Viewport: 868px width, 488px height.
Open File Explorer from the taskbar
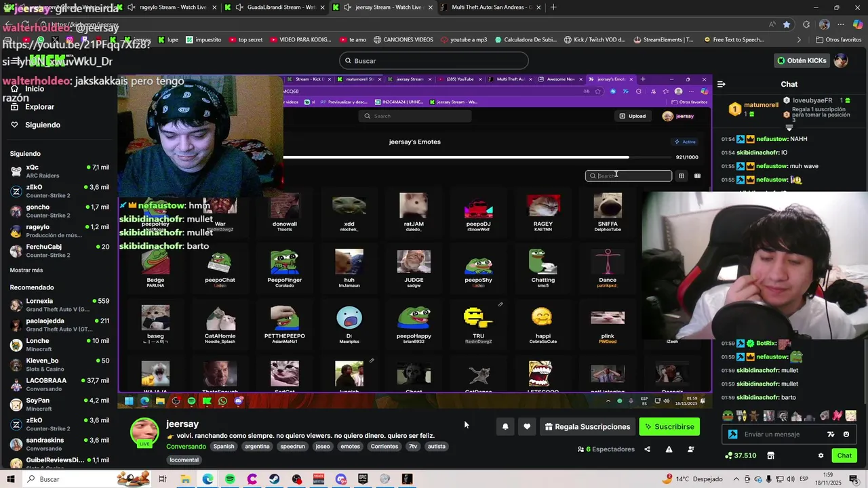tap(185, 479)
